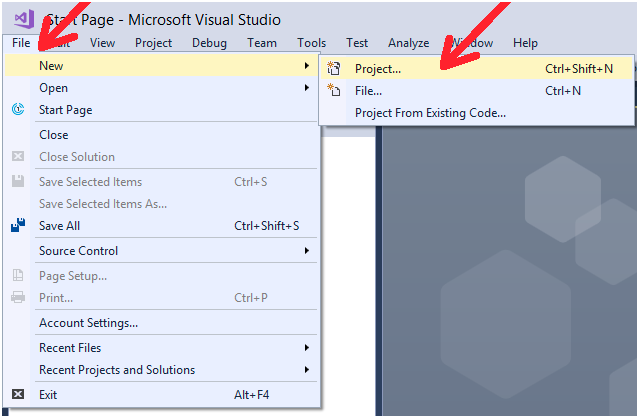Open Account Settings from File menu

(162, 323)
